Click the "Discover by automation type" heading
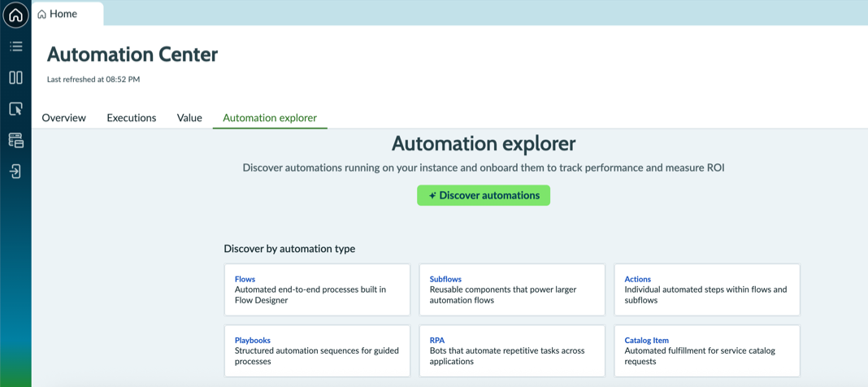This screenshot has width=868, height=387. pyautogui.click(x=289, y=249)
